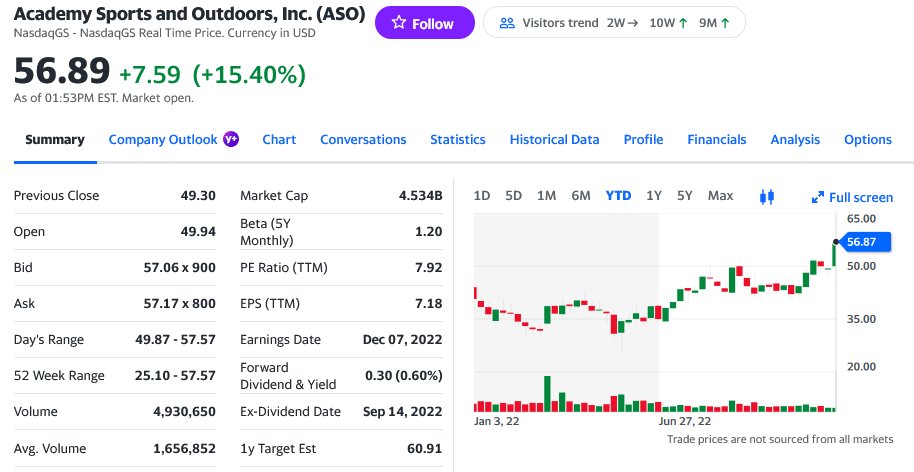Select the 5D chart range

pos(514,196)
